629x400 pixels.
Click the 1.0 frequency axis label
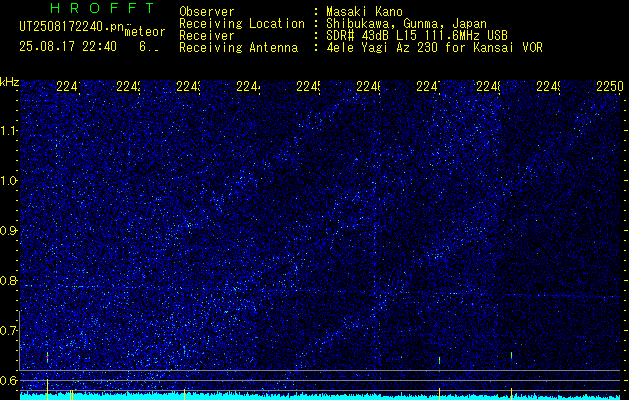point(10,181)
